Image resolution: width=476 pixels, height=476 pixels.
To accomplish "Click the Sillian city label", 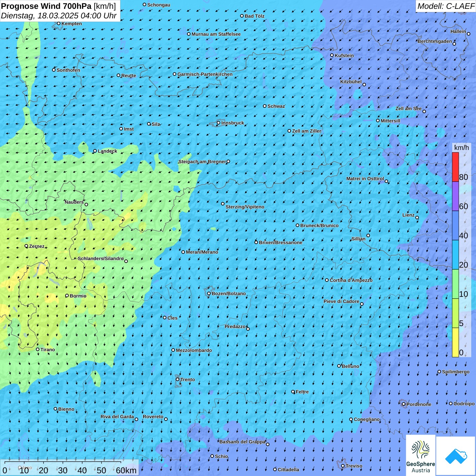I will point(358,239).
